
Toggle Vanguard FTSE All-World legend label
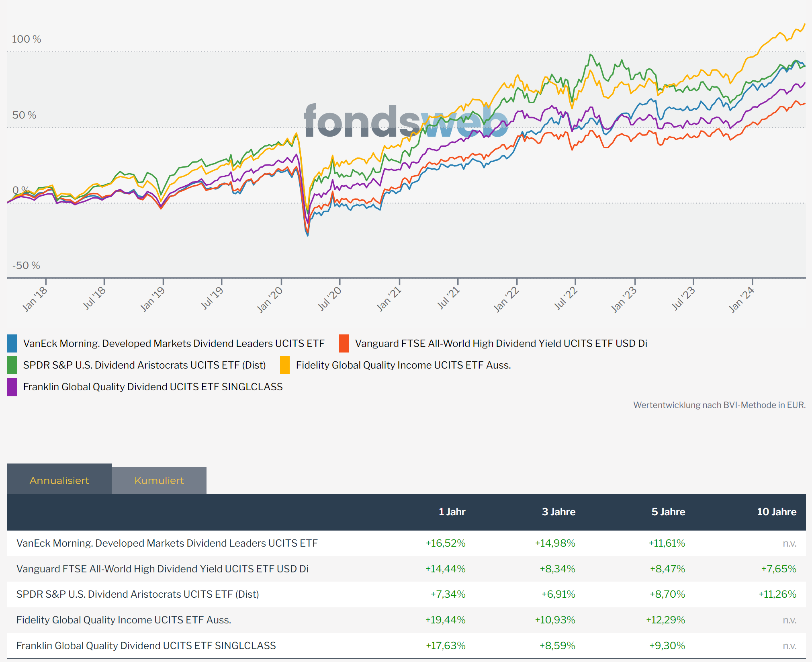501,343
